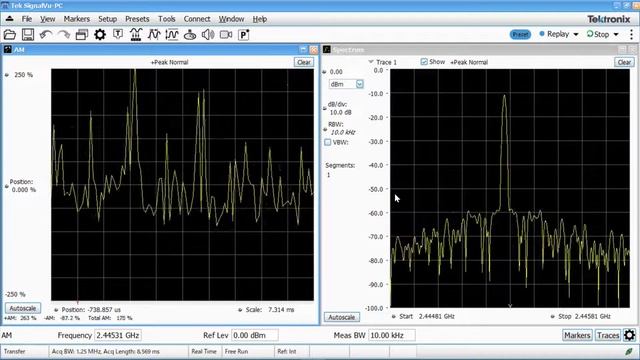This screenshot has width=640, height=360.
Task: Open the bottom-bar settings gear next to Traces
Action: [629, 335]
